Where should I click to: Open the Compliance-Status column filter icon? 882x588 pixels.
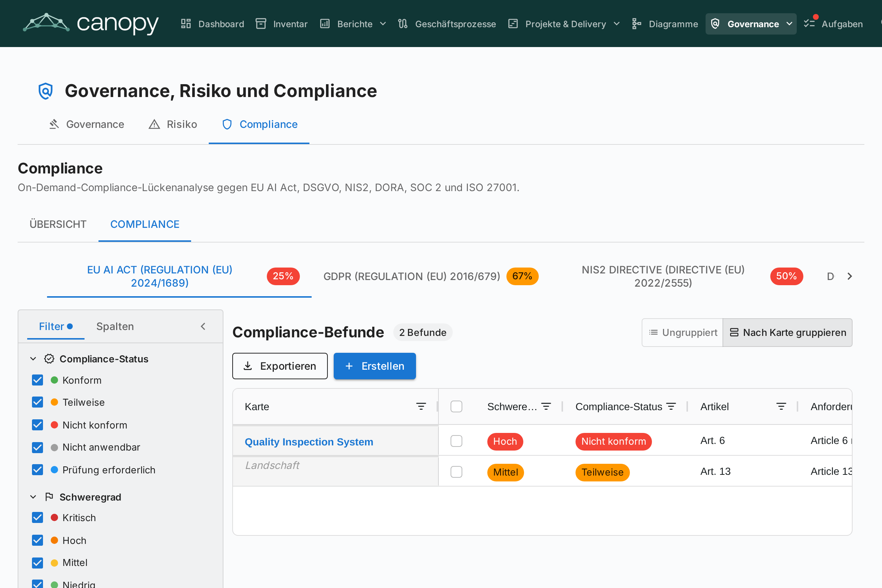pos(671,406)
